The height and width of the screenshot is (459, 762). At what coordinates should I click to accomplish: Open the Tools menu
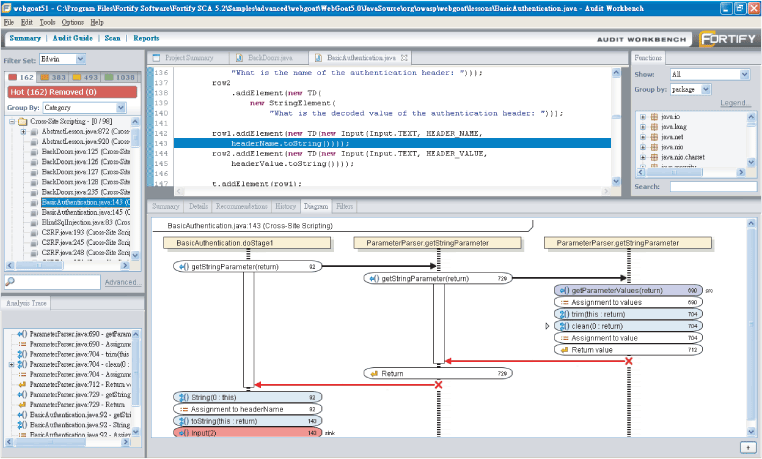pos(47,22)
